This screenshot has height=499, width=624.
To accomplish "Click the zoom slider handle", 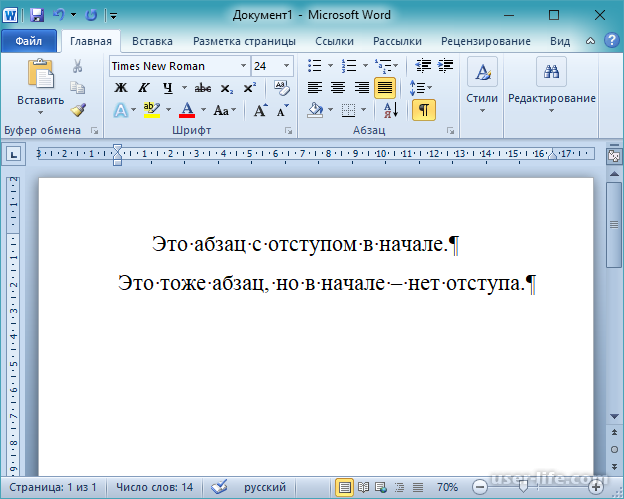I will pos(523,486).
